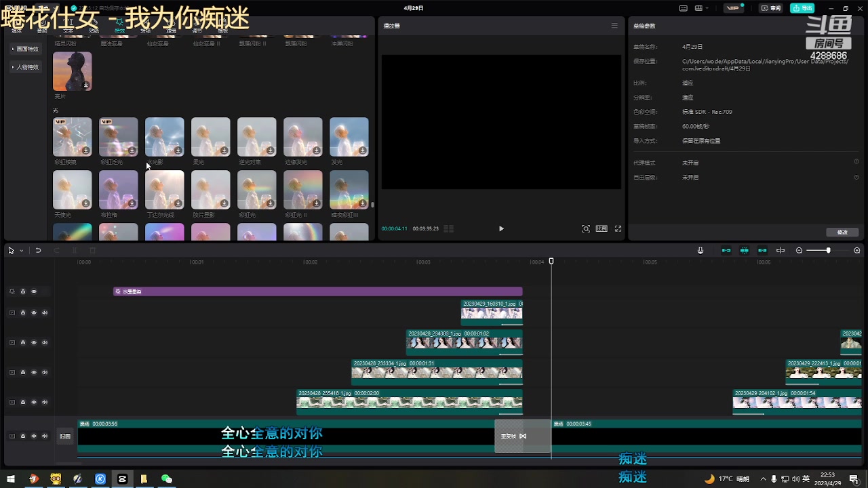Image resolution: width=868 pixels, height=488 pixels.
Task: Select the purple 水墨晕染 effect clip
Action: (317, 291)
